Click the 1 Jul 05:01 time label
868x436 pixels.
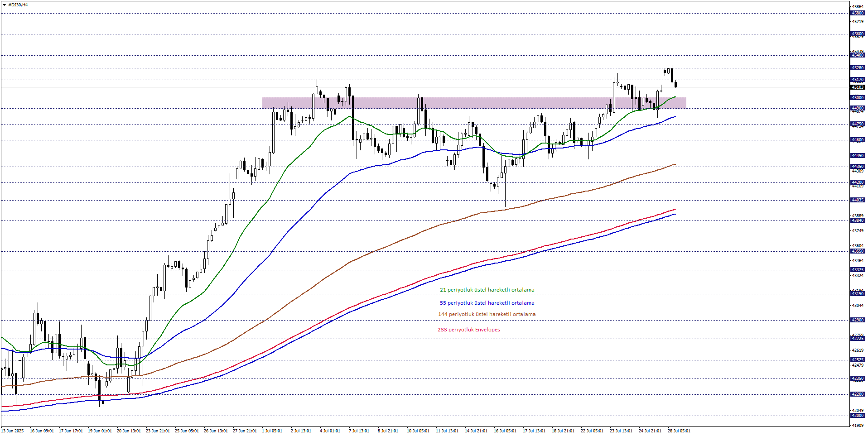[x=272, y=431]
